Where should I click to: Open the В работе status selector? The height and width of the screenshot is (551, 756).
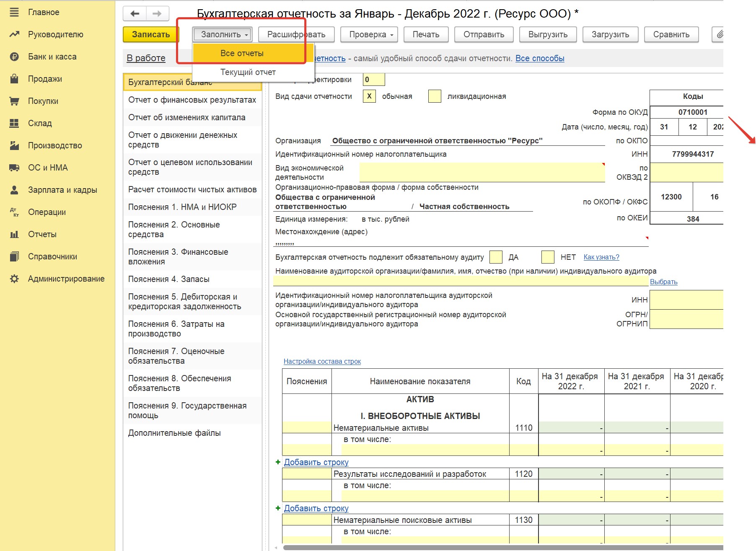[146, 58]
